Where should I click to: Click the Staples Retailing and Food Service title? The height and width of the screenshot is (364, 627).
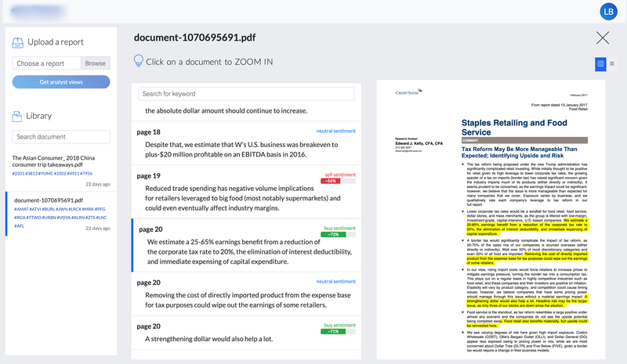(x=514, y=128)
